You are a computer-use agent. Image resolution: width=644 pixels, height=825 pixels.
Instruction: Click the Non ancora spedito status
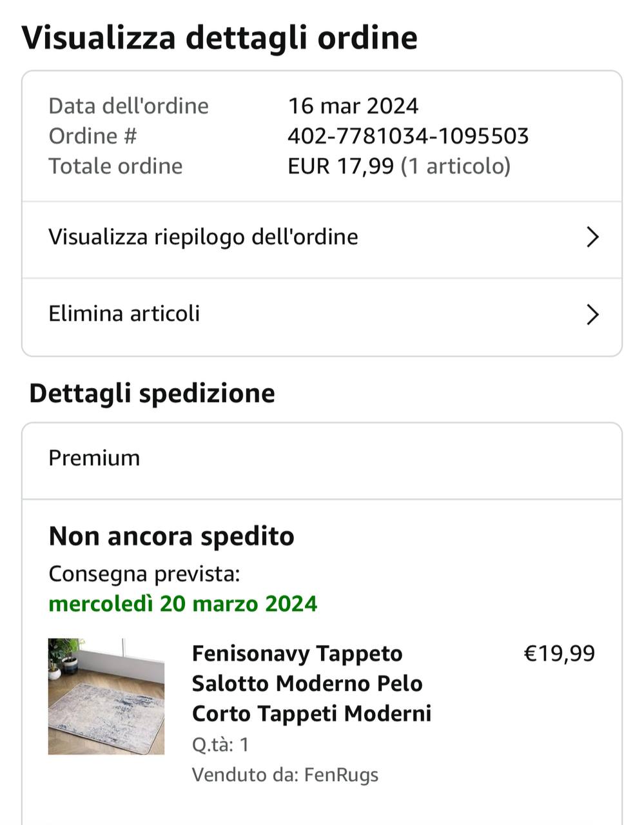171,536
